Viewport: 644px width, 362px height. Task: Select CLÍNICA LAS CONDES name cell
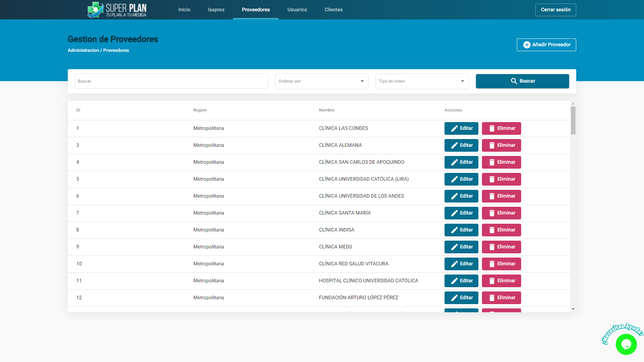click(x=343, y=128)
